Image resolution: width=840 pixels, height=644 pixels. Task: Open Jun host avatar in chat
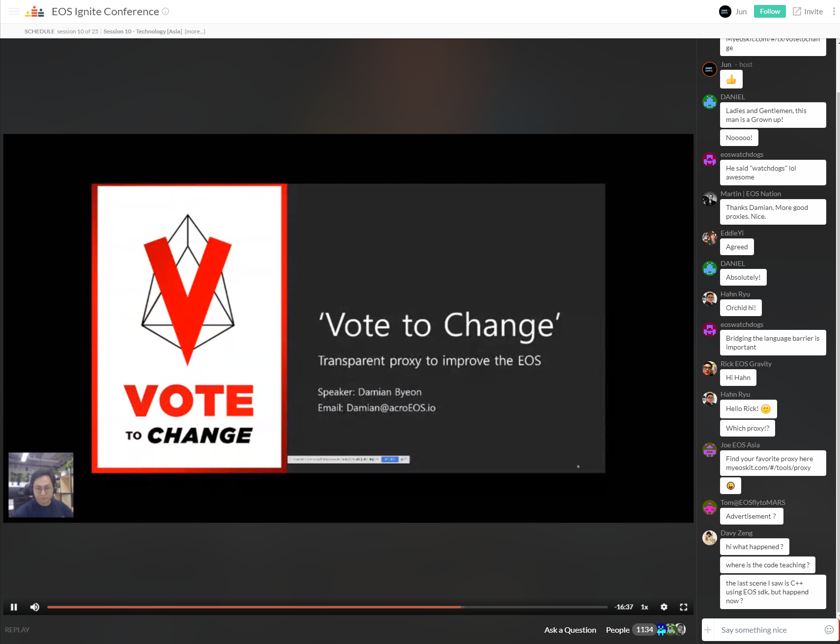[x=709, y=69]
